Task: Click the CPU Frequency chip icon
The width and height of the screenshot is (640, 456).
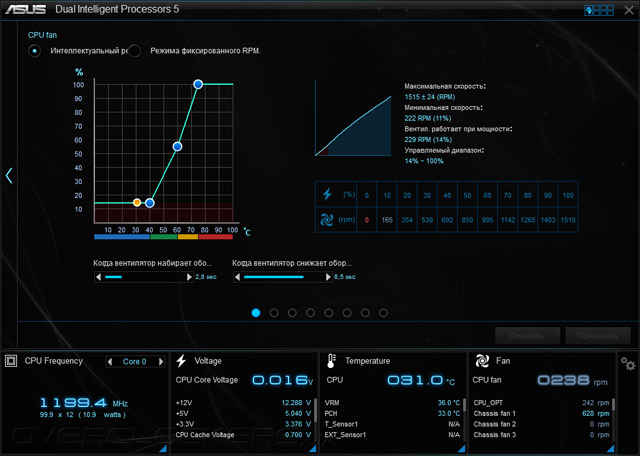Action: point(11,361)
